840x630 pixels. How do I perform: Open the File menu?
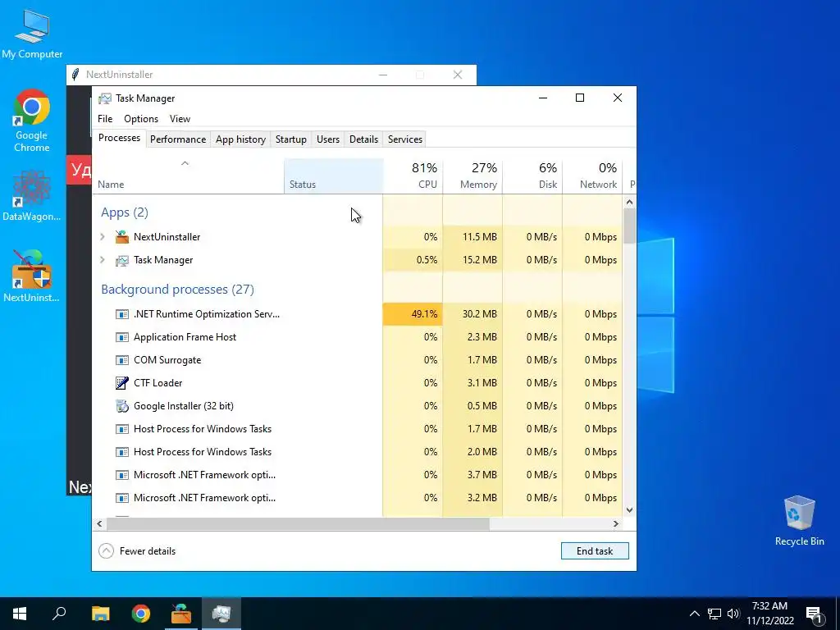pyautogui.click(x=105, y=119)
